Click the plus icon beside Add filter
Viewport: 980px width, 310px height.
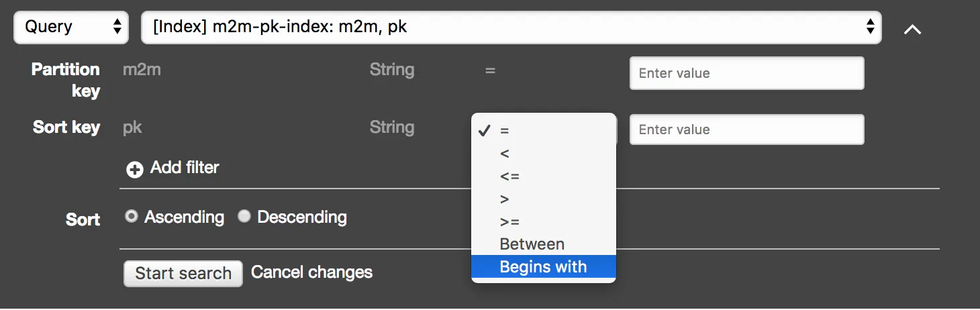[x=135, y=170]
